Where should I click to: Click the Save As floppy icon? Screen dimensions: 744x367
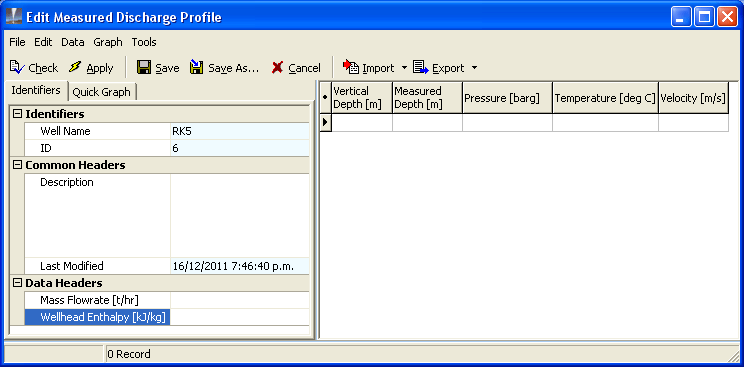(196, 67)
